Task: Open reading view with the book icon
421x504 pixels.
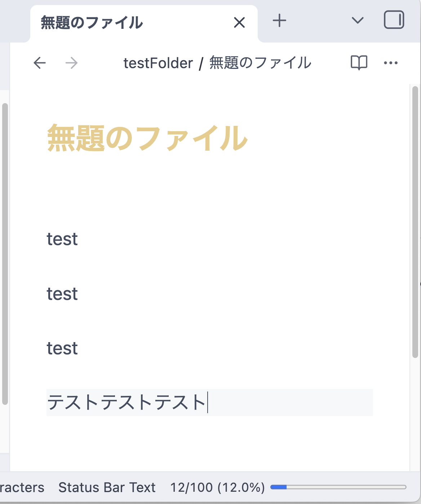Action: point(359,62)
